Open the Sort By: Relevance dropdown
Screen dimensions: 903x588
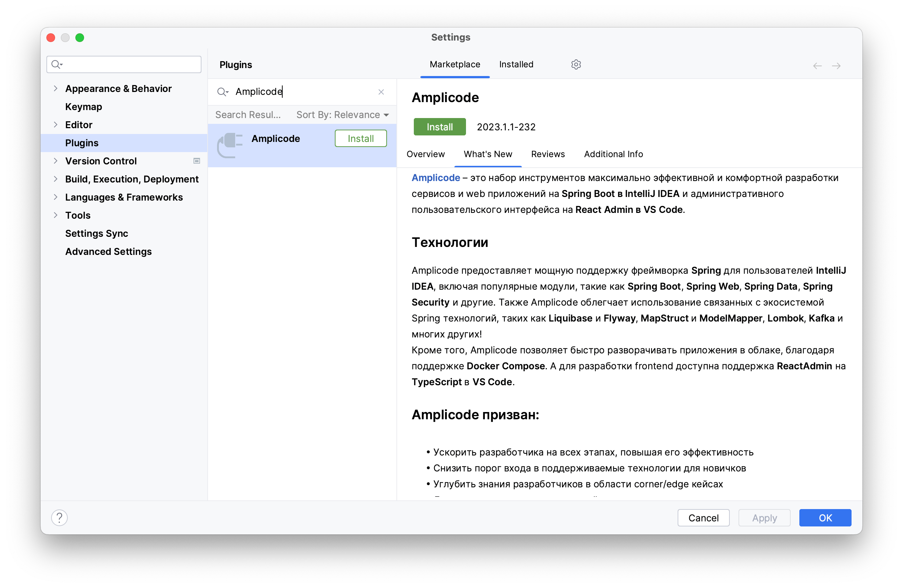pos(342,115)
